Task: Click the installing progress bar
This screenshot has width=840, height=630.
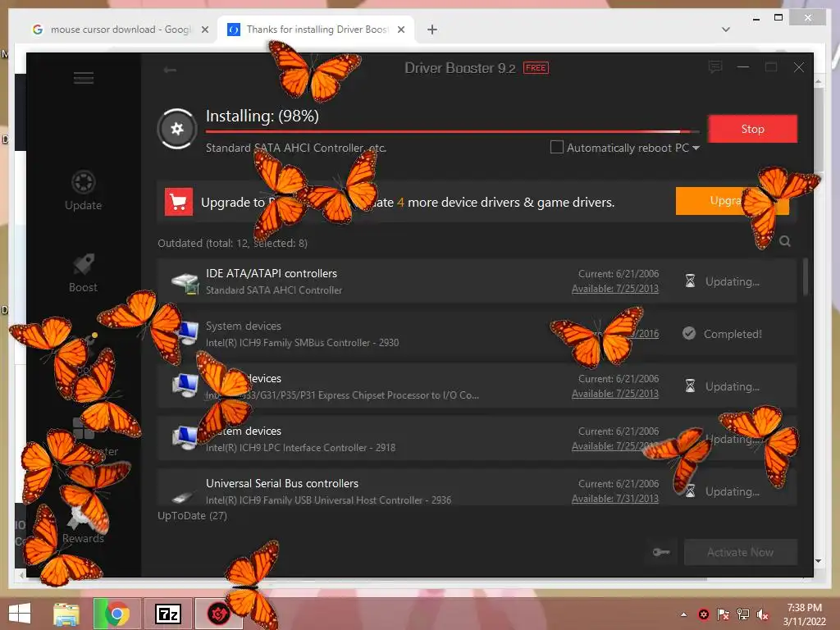Action: click(452, 131)
